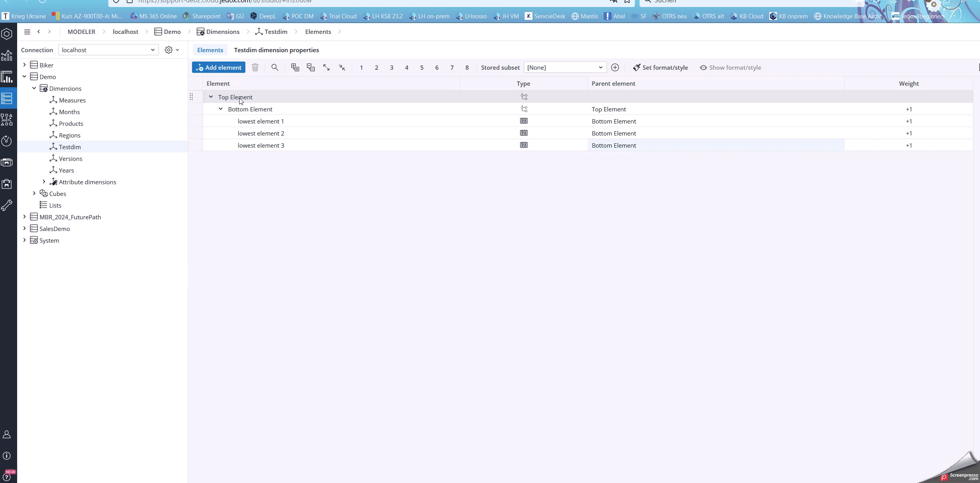Open the connection settings gear menu

(171, 50)
